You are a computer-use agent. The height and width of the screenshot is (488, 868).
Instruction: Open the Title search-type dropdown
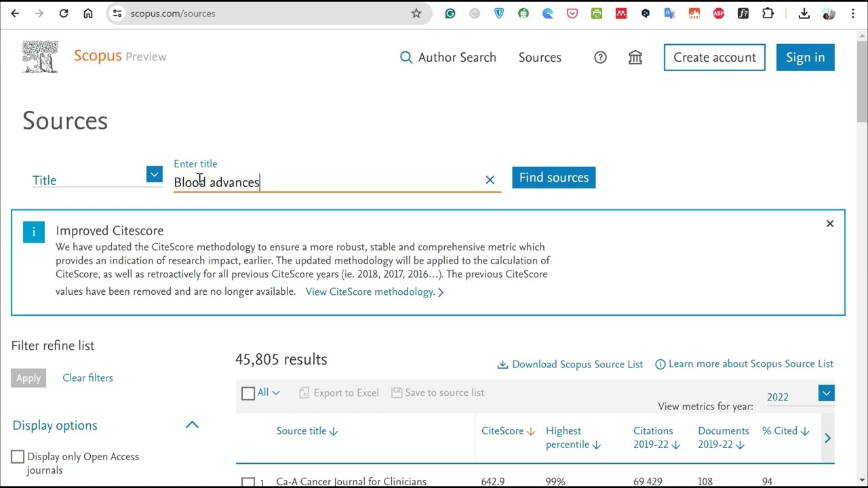click(x=155, y=175)
